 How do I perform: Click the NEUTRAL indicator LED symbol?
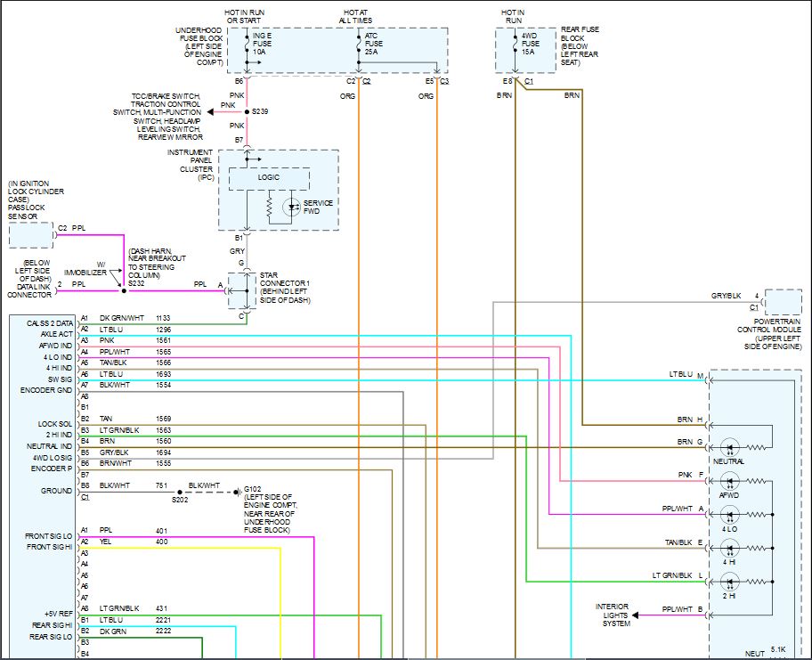[x=730, y=447]
